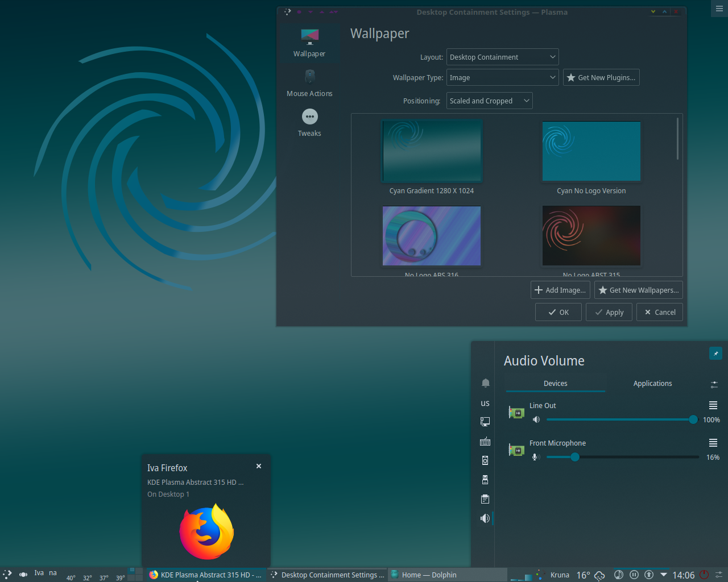
Task: Mute the Front Microphone input
Action: [x=535, y=457]
